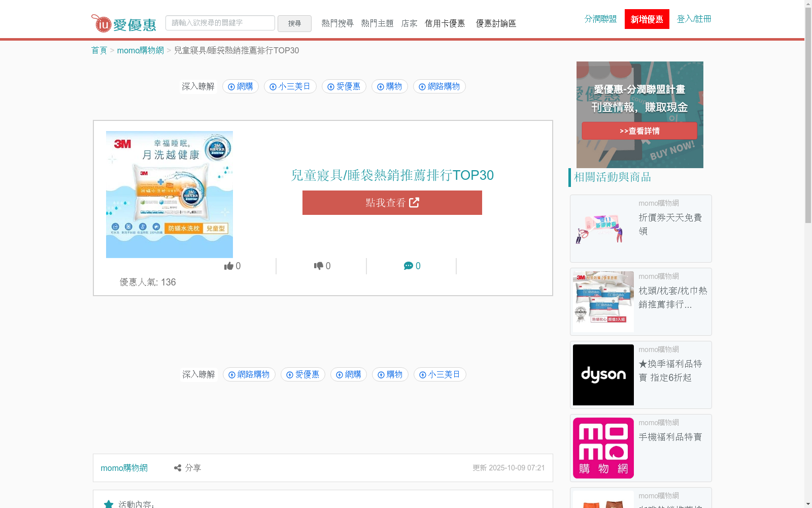This screenshot has width=812, height=508.
Task: Open the 3M pillow product image
Action: coord(170,195)
